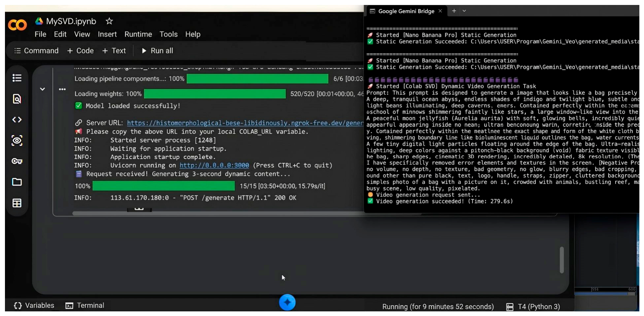Open the terminal tab dropdown arrow
The height and width of the screenshot is (316, 644).
tap(464, 11)
